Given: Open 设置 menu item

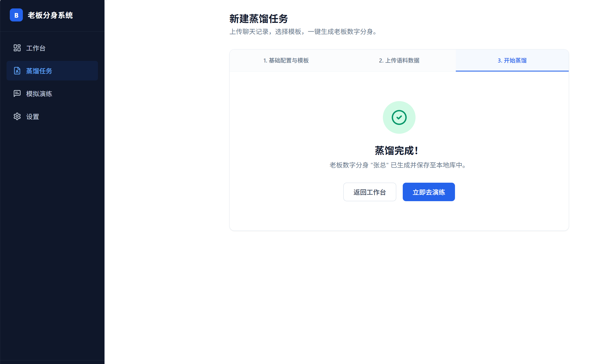Looking at the screenshot, I should pos(33,117).
